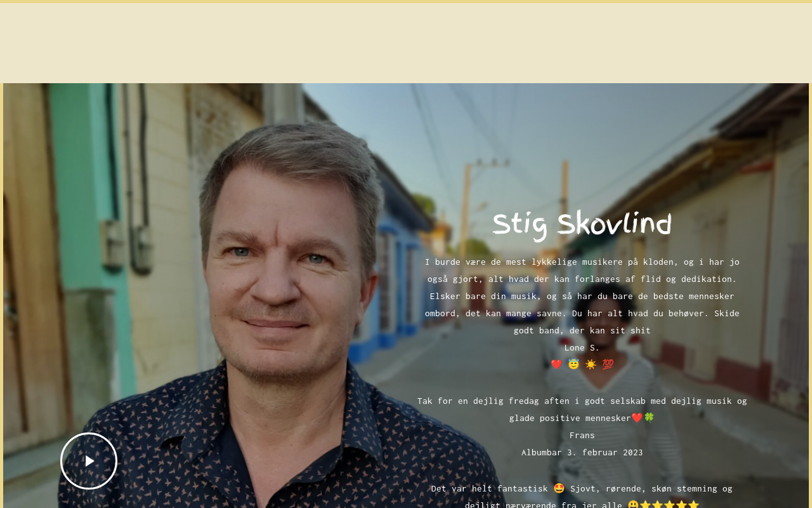This screenshot has height=508, width=812.
Task: Click the red heart emoji under Lone S.
Action: click(556, 364)
